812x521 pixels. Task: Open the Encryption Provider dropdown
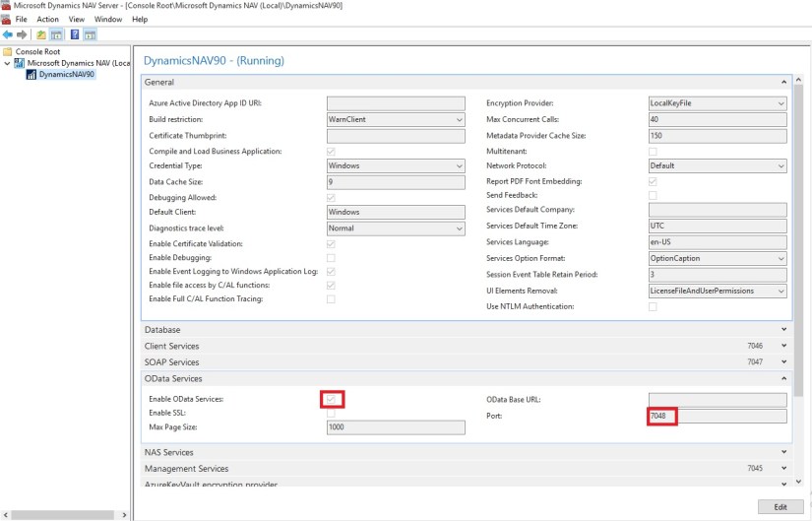point(718,103)
